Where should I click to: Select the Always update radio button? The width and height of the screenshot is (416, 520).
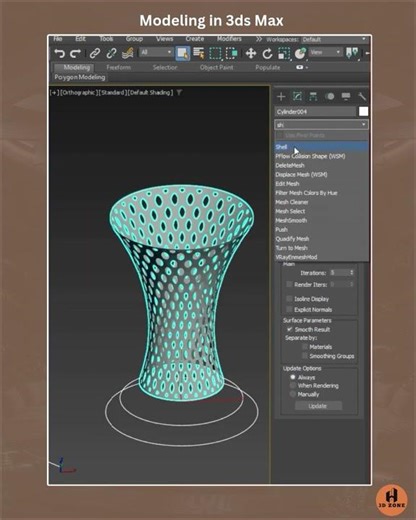293,377
